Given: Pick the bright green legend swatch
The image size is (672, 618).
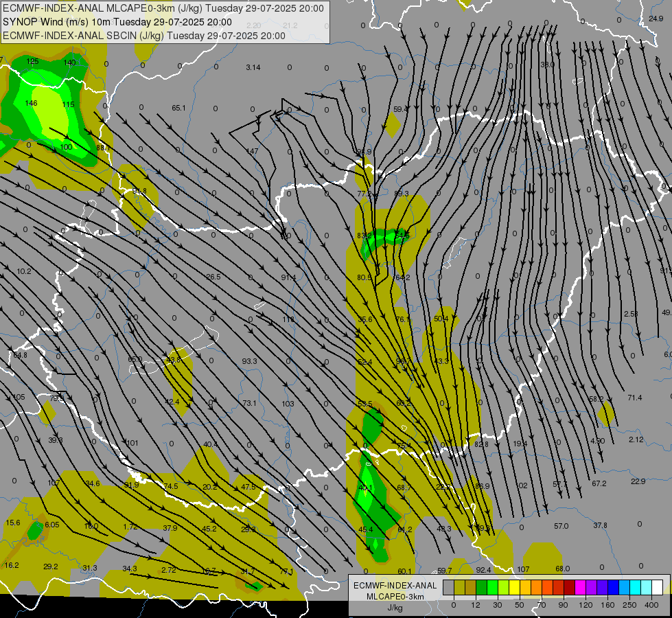Looking at the screenshot, I should click(492, 587).
